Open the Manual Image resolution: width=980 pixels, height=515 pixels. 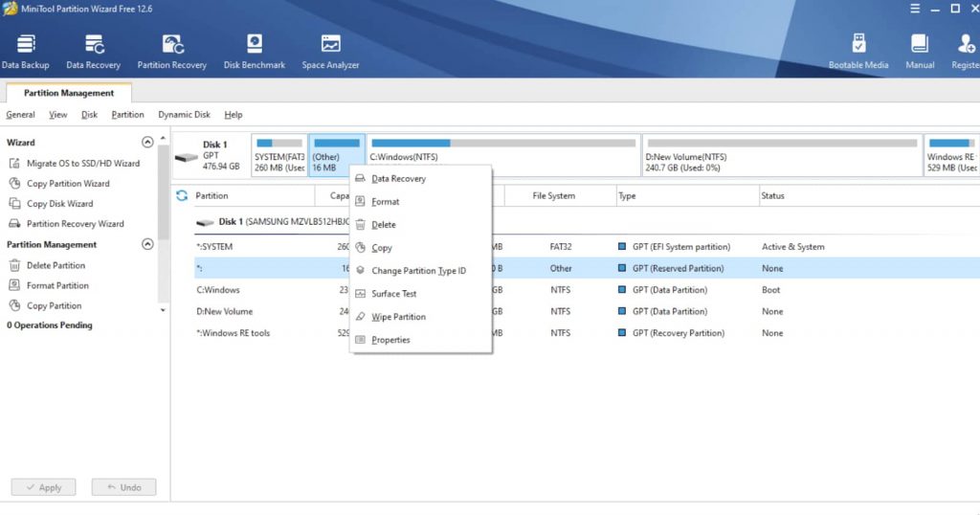pyautogui.click(x=920, y=52)
